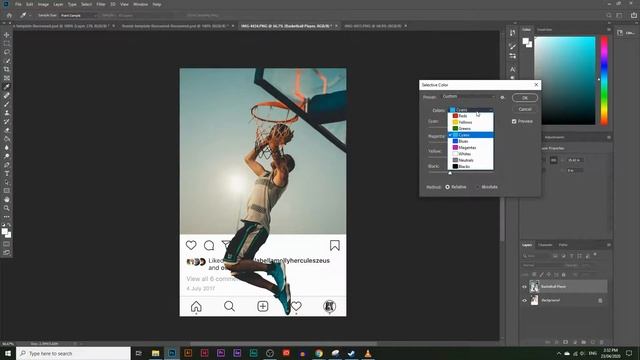Open the Image menu
The image size is (640, 360).
[x=43, y=4]
